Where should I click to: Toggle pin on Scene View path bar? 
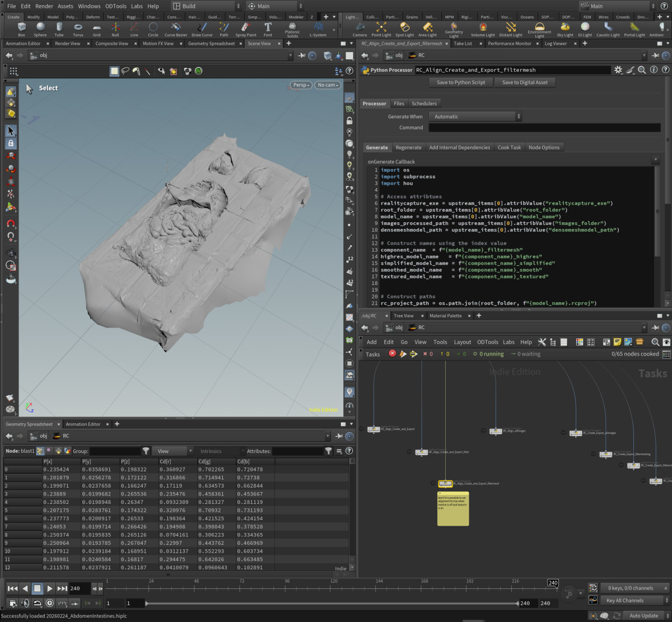(302, 55)
